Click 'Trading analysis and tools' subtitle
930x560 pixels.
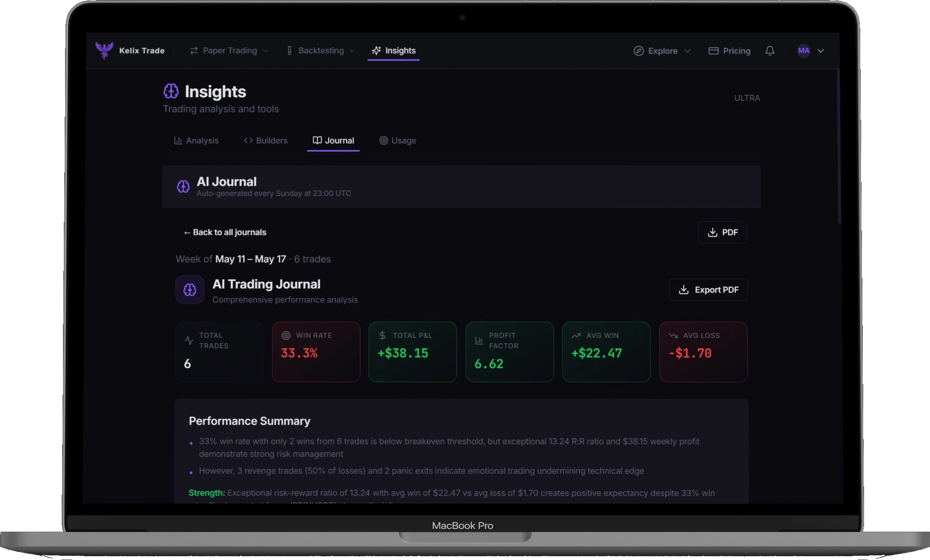pyautogui.click(x=221, y=109)
